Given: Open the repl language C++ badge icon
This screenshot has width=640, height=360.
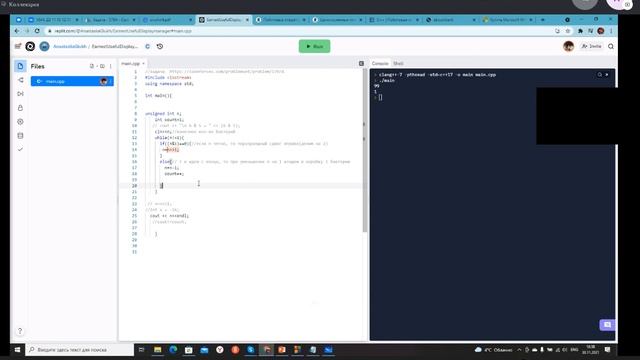Looking at the screenshot, I should coord(147,47).
